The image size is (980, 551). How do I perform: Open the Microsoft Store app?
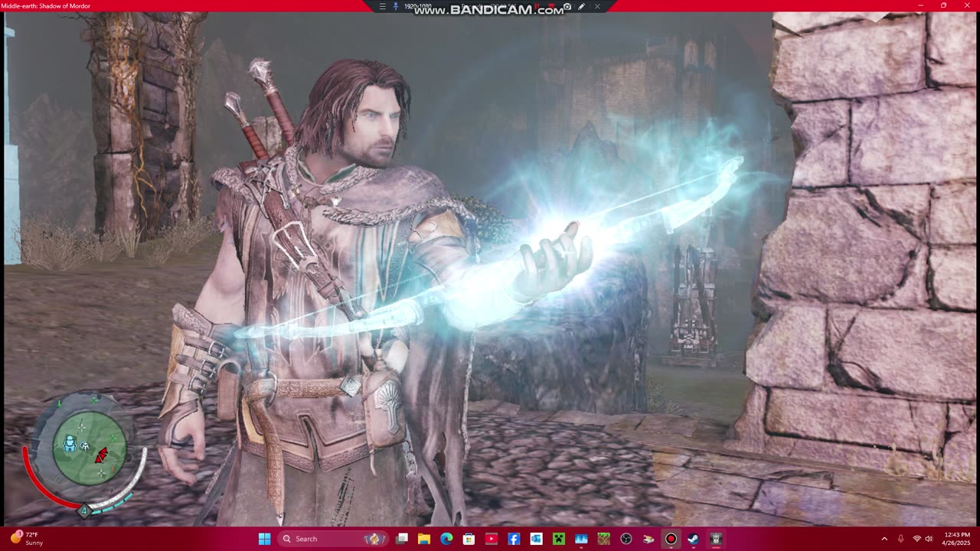coord(469,539)
